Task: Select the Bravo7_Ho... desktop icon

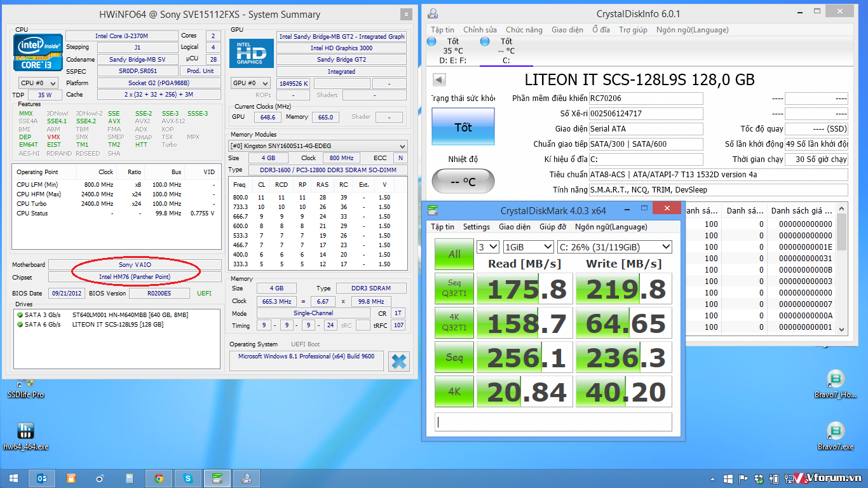Action: (836, 384)
